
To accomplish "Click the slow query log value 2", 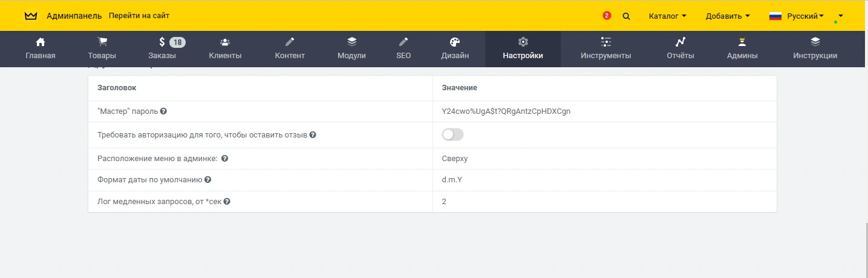I will coord(444,202).
